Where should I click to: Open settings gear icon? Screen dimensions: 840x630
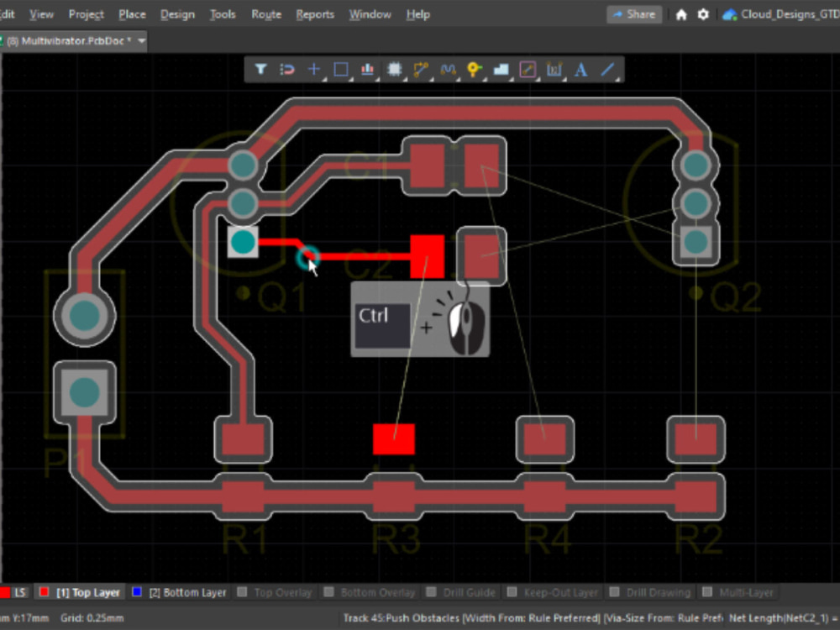703,14
